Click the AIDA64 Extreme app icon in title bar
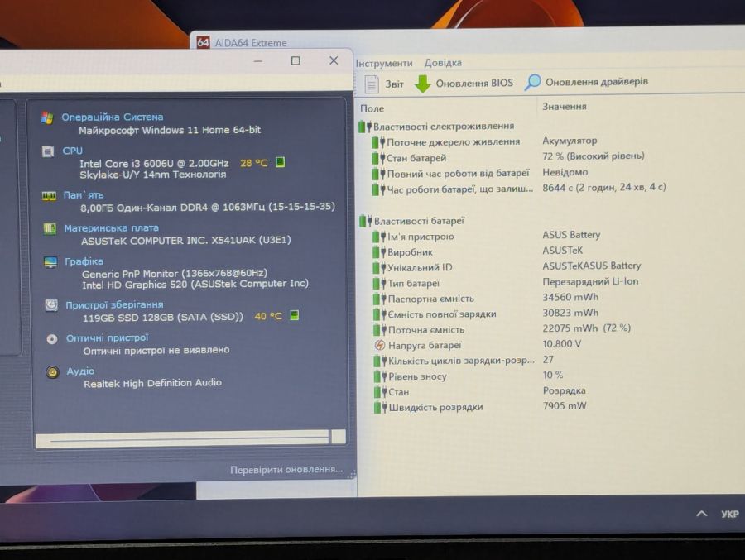Image resolution: width=745 pixels, height=560 pixels. point(204,42)
